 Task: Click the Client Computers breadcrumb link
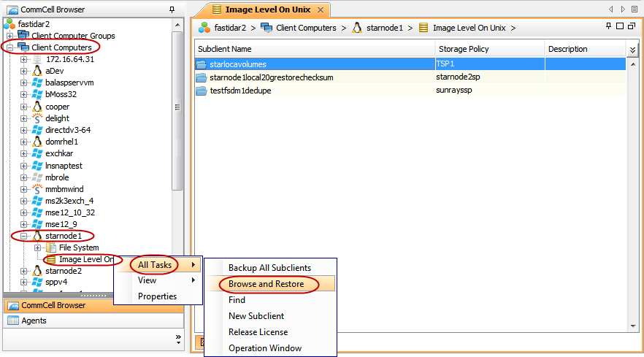click(306, 28)
